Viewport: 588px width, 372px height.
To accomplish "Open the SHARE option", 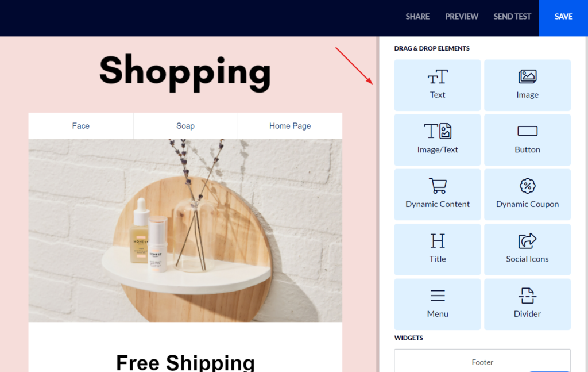I will point(417,17).
